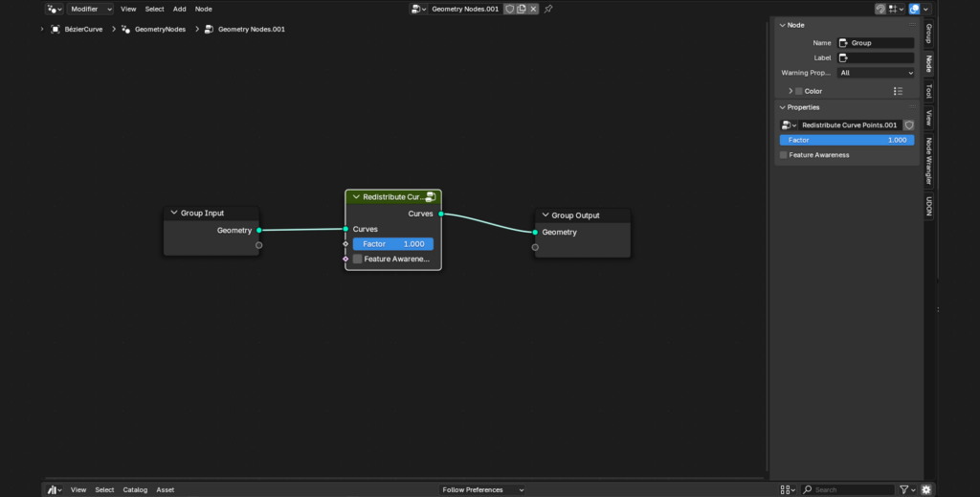The height and width of the screenshot is (497, 980).
Task: Click the duplicate node group icon
Action: (x=522, y=9)
